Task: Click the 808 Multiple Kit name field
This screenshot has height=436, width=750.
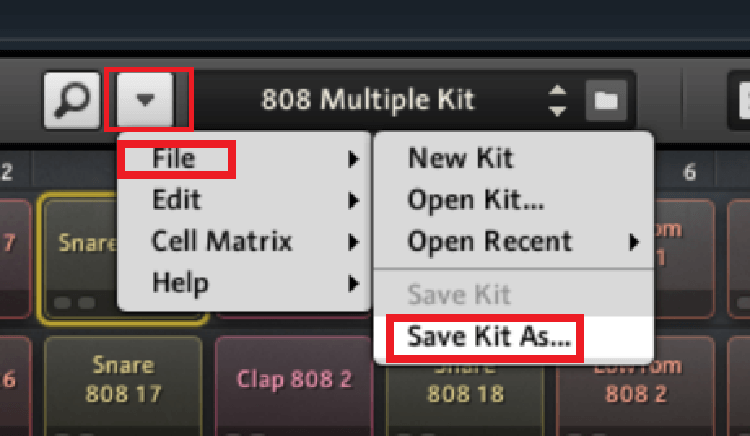Action: pyautogui.click(x=368, y=100)
